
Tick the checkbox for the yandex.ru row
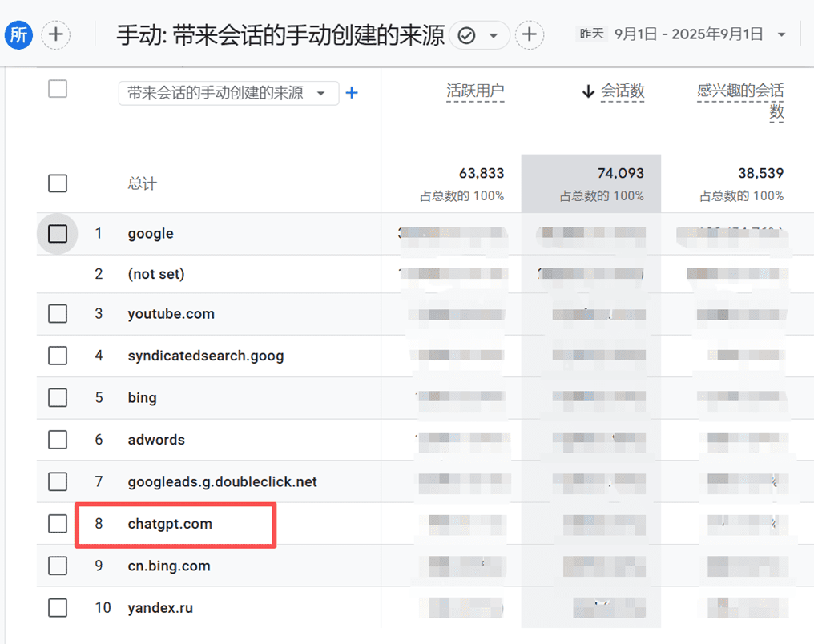(57, 608)
